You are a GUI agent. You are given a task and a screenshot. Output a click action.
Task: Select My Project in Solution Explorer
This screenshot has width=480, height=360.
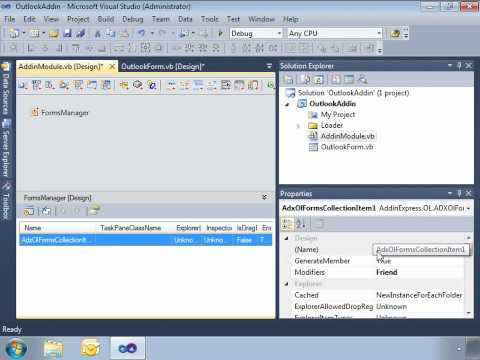(338, 115)
